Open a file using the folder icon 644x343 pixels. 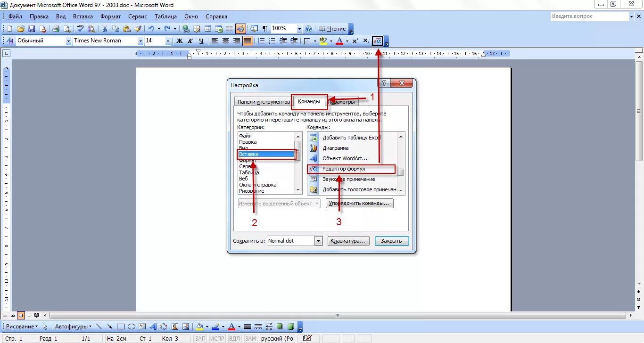click(21, 29)
